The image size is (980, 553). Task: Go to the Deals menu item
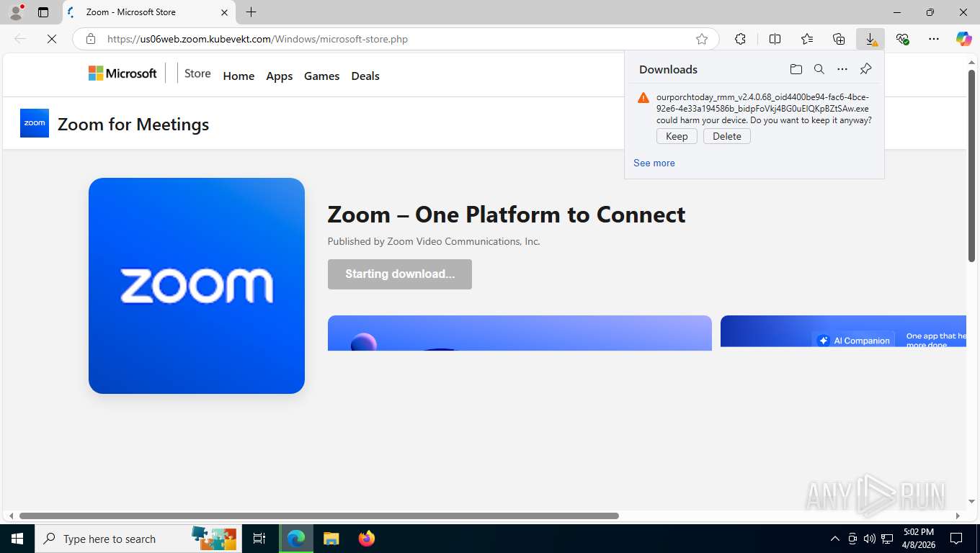(x=365, y=76)
